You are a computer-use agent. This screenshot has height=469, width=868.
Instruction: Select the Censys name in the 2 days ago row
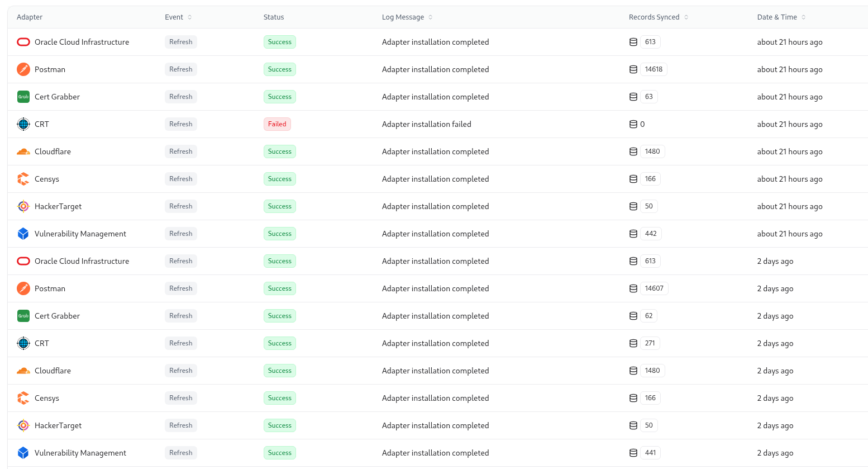(47, 398)
